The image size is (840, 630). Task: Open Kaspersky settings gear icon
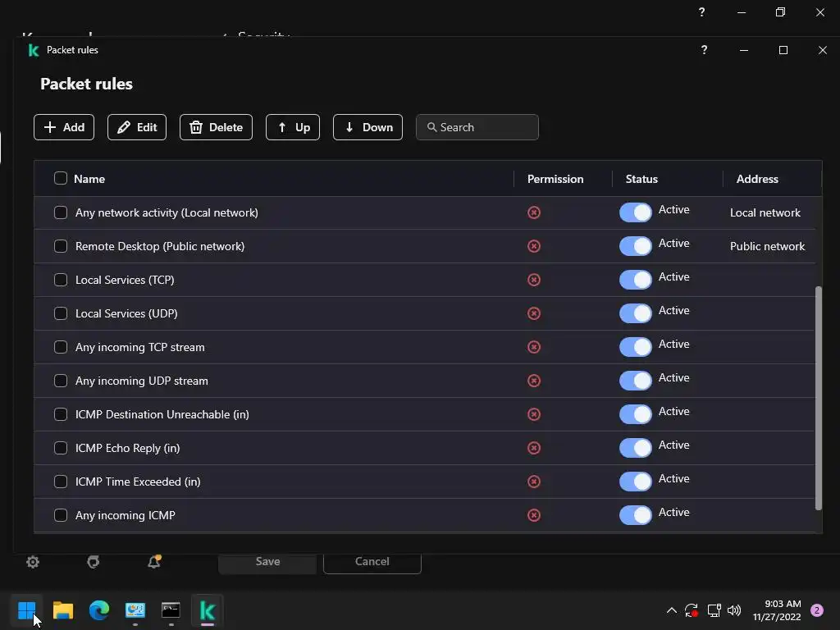33,562
